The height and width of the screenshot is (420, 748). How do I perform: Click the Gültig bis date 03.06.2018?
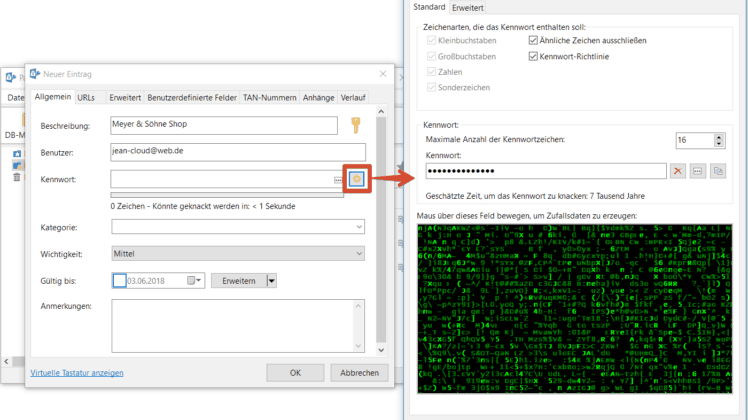click(x=146, y=281)
